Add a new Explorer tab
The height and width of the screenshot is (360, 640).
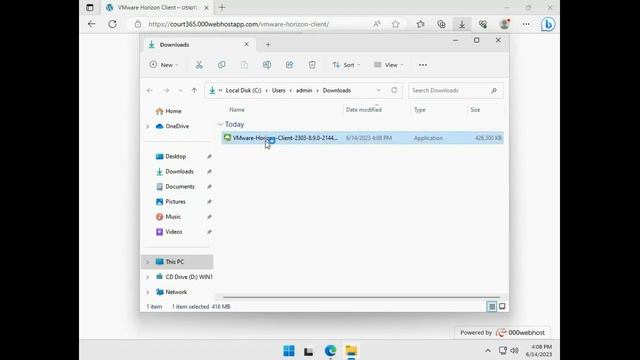tap(268, 44)
